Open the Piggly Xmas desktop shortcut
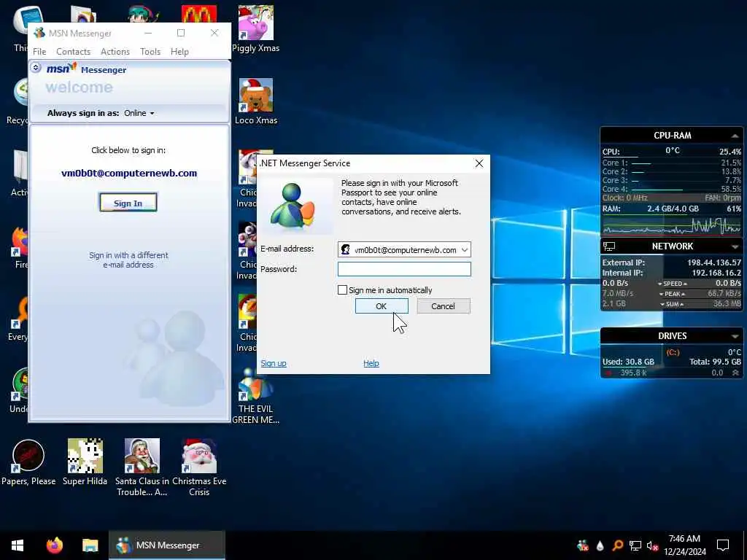This screenshot has width=747, height=560. [256, 28]
